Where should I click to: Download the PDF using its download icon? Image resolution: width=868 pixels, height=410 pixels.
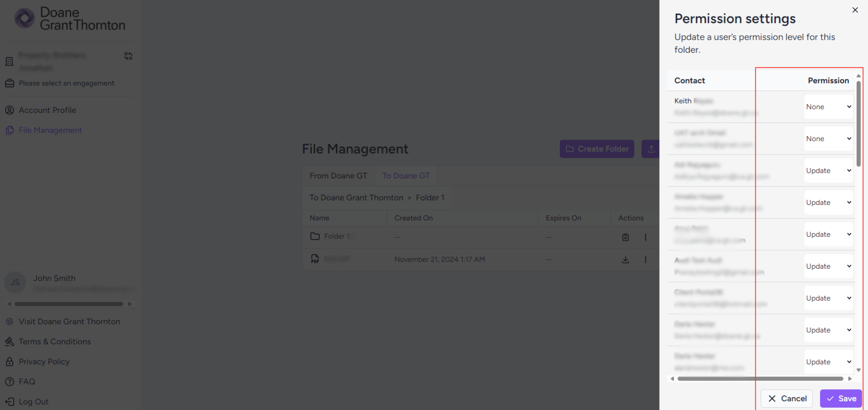(625, 260)
